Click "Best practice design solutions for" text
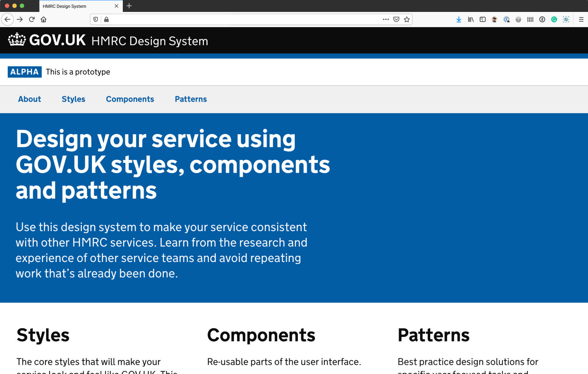 pyautogui.click(x=468, y=362)
